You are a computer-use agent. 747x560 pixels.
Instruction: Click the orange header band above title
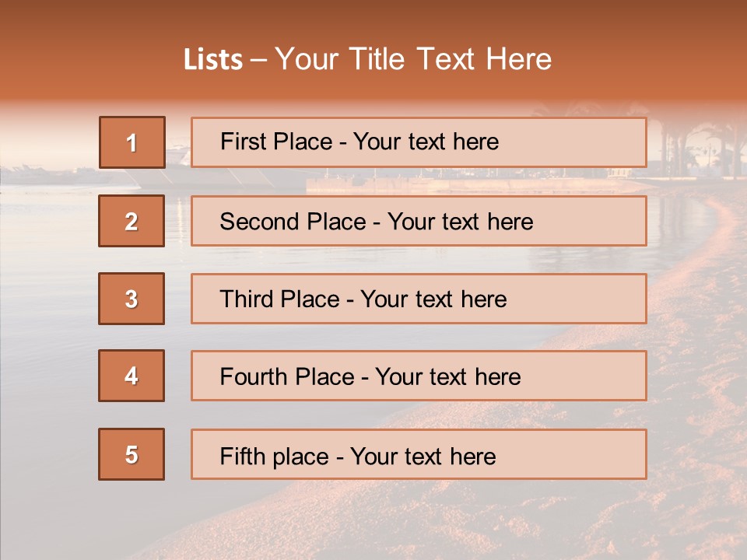pyautogui.click(x=373, y=19)
